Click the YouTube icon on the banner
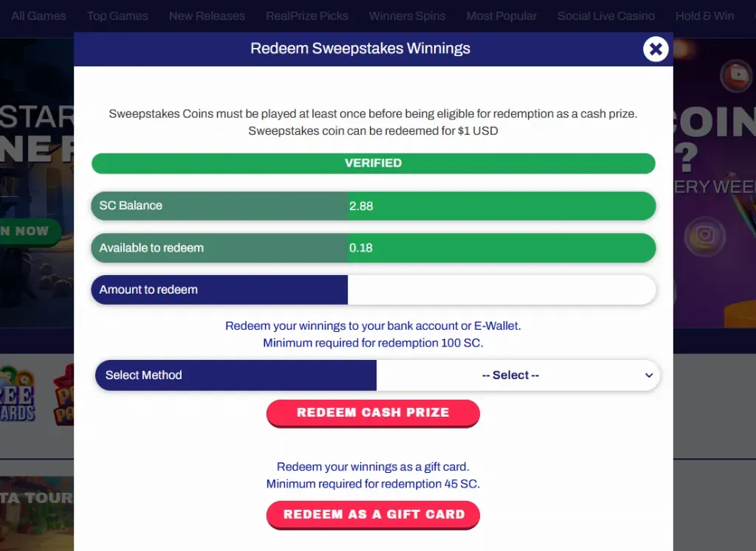Screen dimensions: 756x551 (735, 75)
